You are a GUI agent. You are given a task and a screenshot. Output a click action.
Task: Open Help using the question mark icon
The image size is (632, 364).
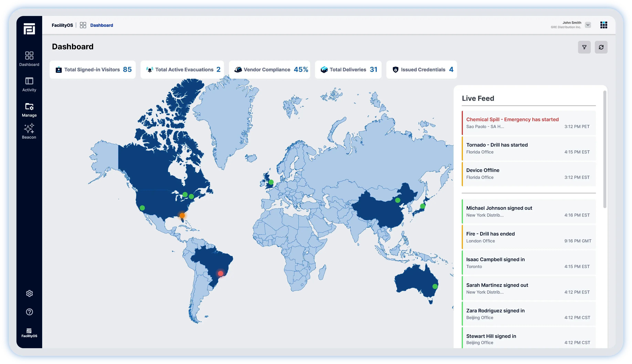pos(29,312)
